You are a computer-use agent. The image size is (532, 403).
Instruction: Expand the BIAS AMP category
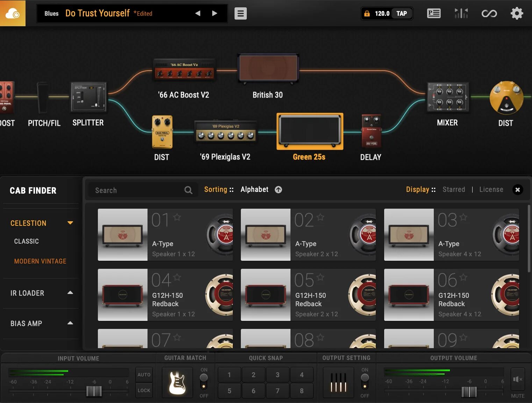pos(70,323)
